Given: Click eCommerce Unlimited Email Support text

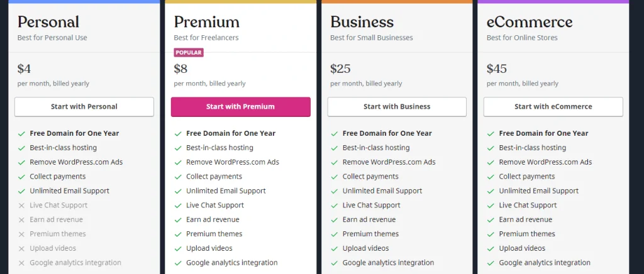Looking at the screenshot, I should click(x=538, y=191).
